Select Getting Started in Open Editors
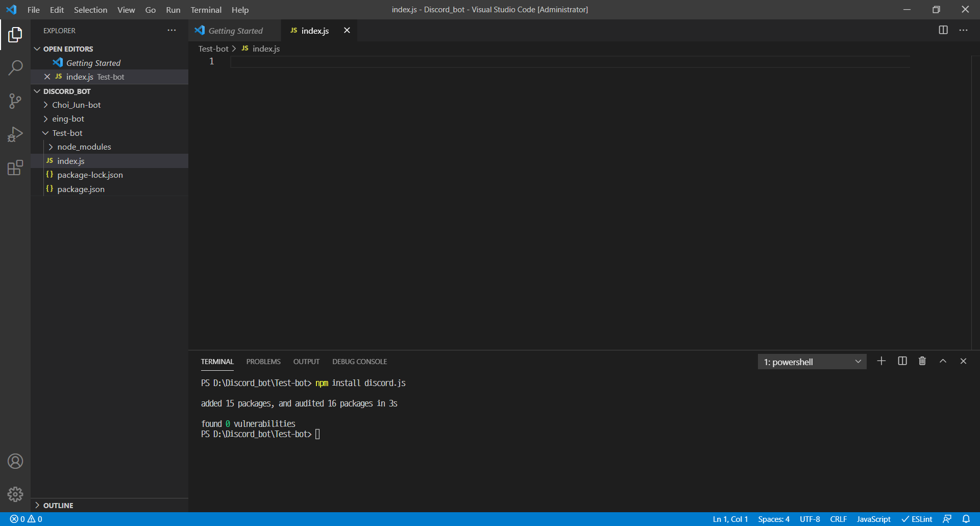The width and height of the screenshot is (980, 526). 109,63
